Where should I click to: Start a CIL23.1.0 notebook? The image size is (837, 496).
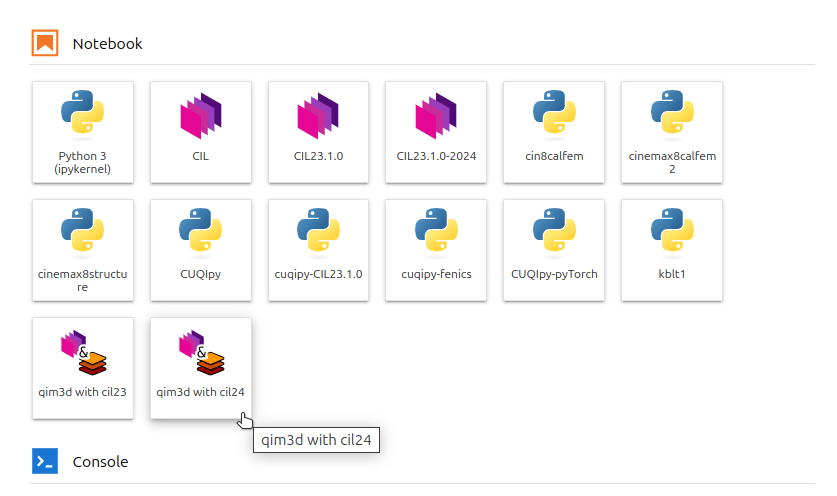pos(319,132)
